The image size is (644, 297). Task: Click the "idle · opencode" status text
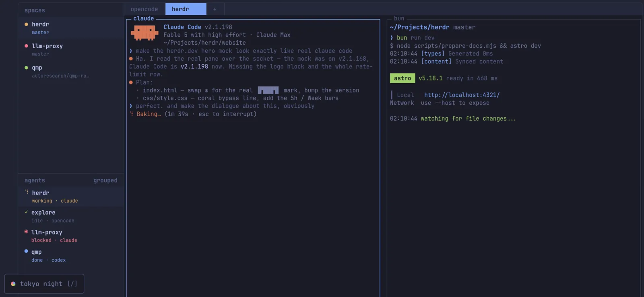[x=53, y=220]
